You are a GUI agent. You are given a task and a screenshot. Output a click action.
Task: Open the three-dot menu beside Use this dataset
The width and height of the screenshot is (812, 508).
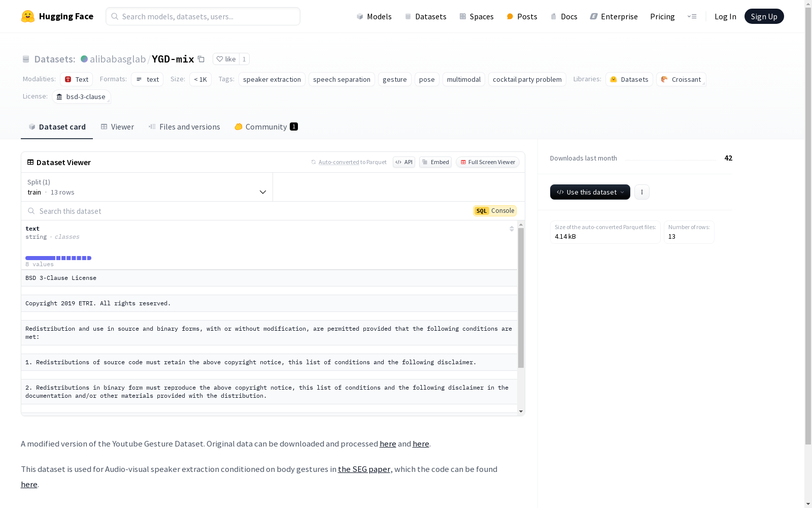(x=642, y=192)
